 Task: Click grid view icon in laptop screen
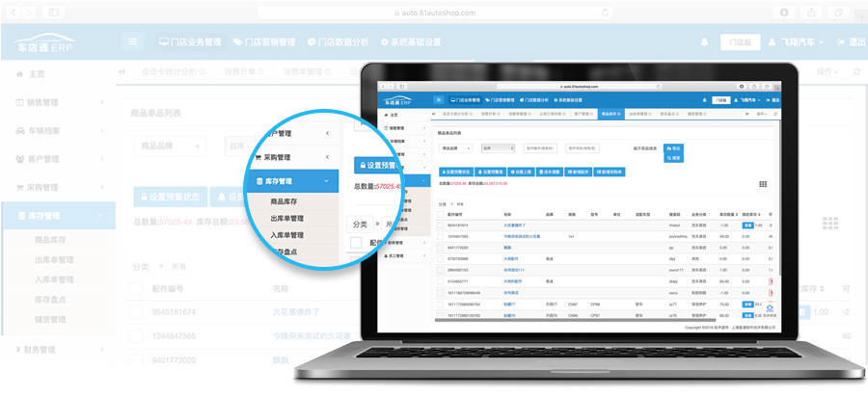(762, 183)
